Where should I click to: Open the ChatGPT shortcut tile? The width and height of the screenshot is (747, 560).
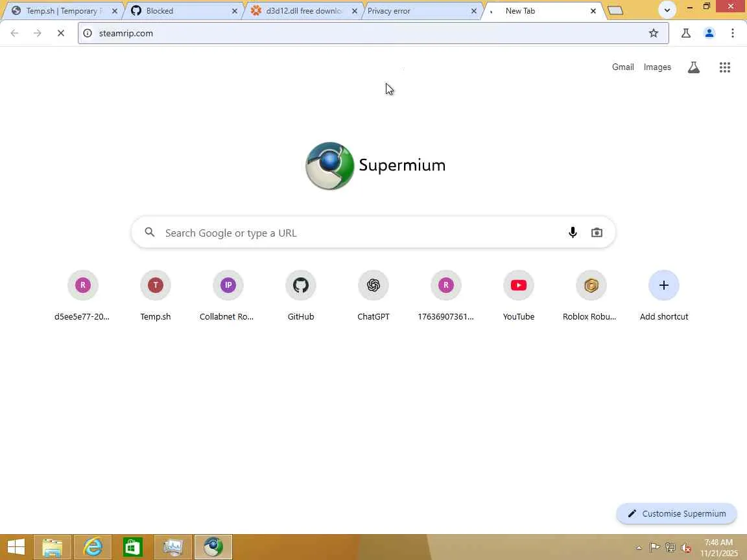click(373, 296)
